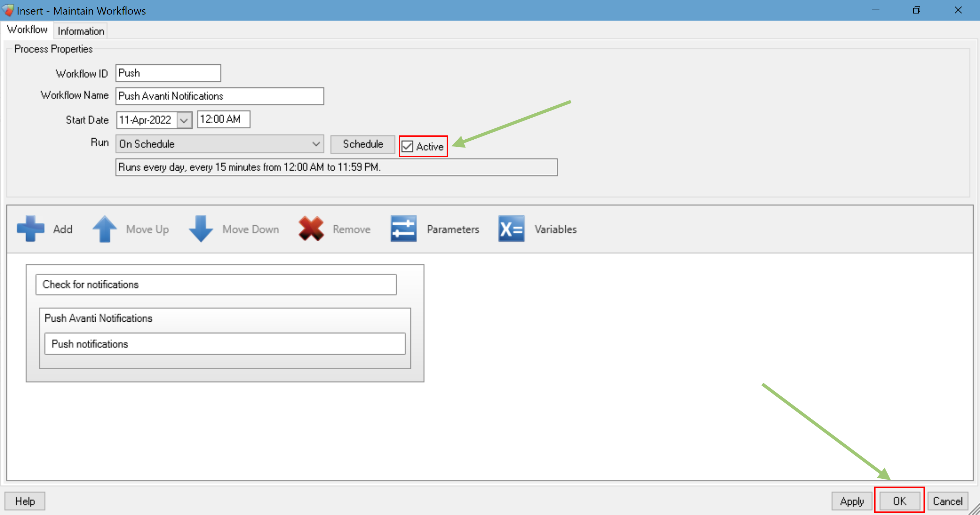This screenshot has width=980, height=515.
Task: Restore down the window
Action: pyautogui.click(x=916, y=10)
